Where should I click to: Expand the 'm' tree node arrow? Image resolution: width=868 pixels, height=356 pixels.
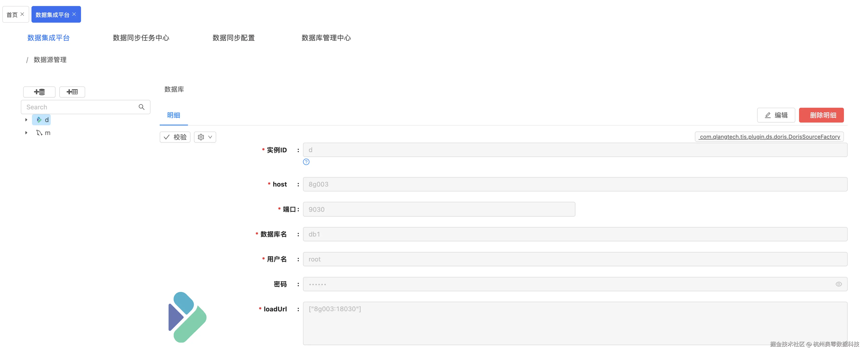26,133
